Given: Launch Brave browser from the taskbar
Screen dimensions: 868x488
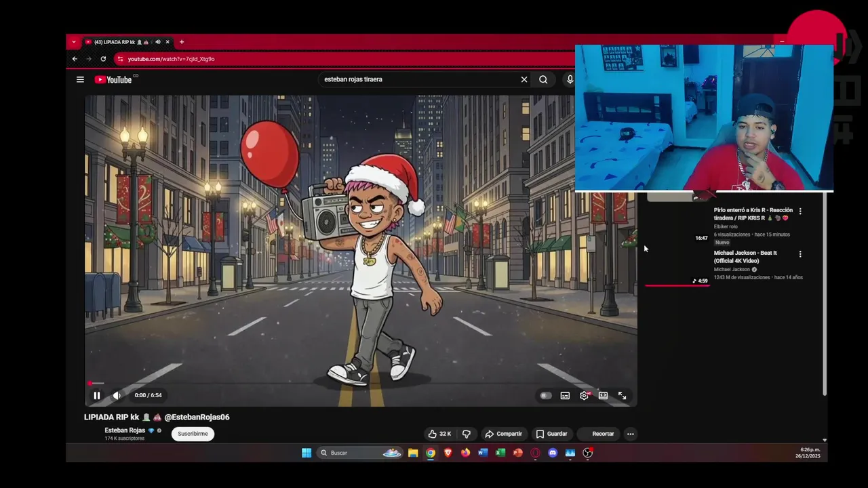Looking at the screenshot, I should [448, 453].
